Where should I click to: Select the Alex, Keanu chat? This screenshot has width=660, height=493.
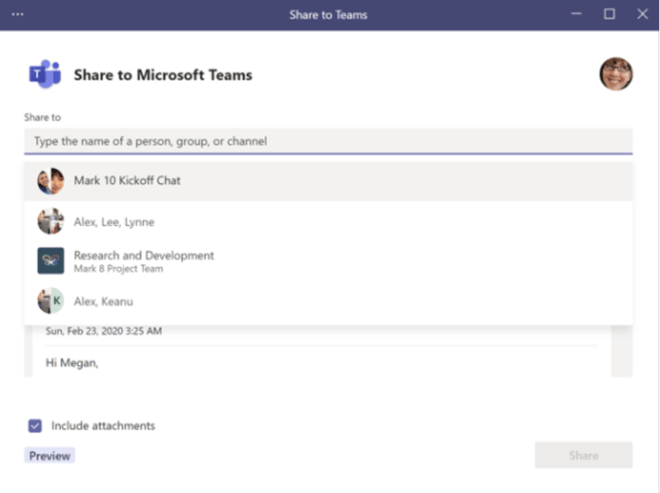click(328, 301)
